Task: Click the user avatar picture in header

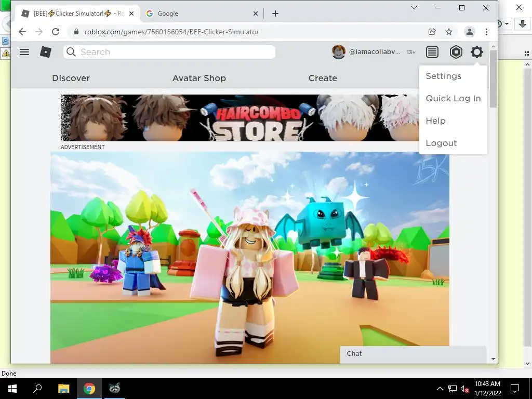Action: pyautogui.click(x=339, y=52)
